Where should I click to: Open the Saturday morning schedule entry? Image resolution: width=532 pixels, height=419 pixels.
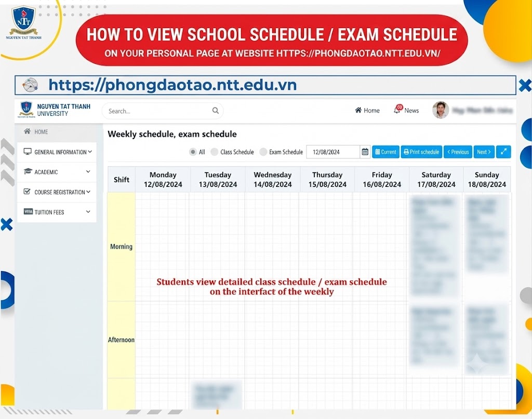(435, 247)
